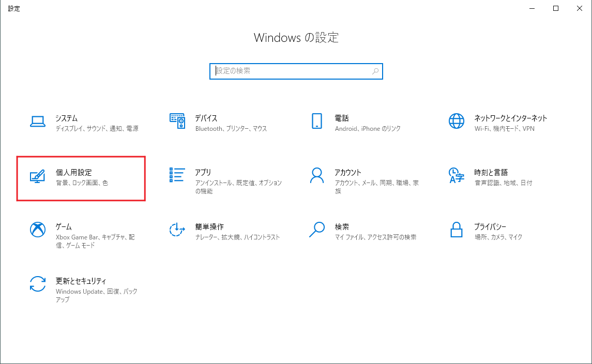Screen dimensions: 592x364
Task: Click description 音声認識、地域、日付
Action: pyautogui.click(x=504, y=183)
